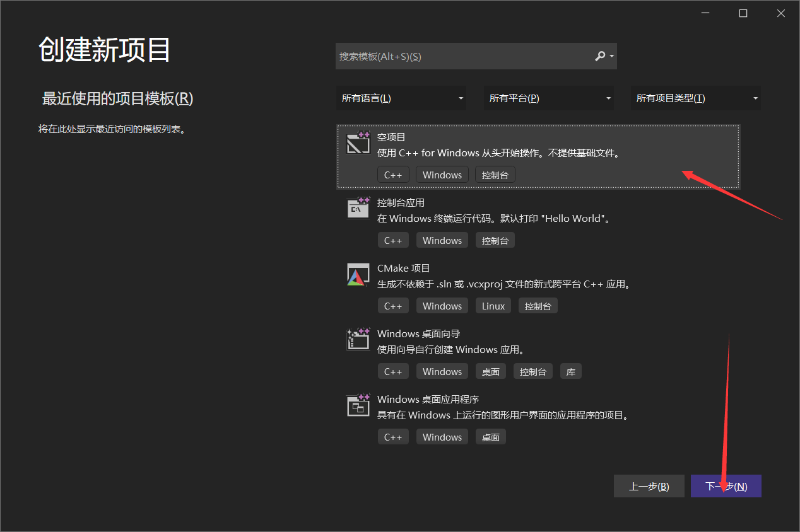
Task: Close the Create New Project (创建新项目) dialog
Action: (781, 13)
